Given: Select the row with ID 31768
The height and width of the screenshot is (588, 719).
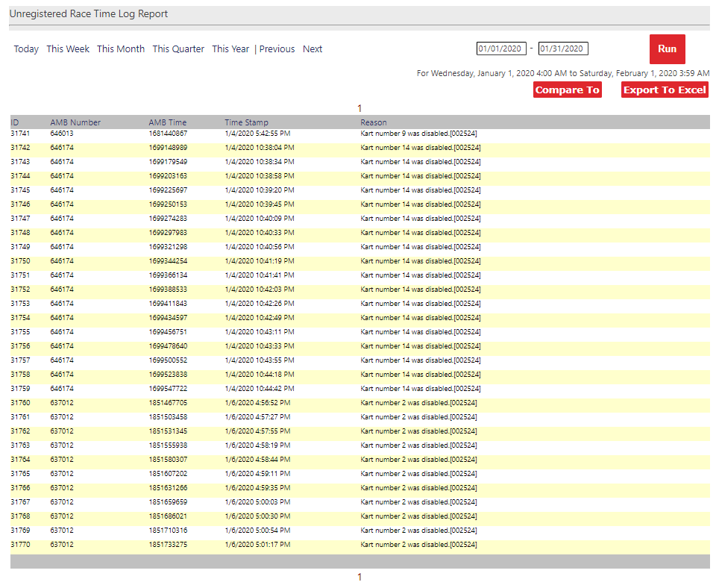Looking at the screenshot, I should 360,517.
